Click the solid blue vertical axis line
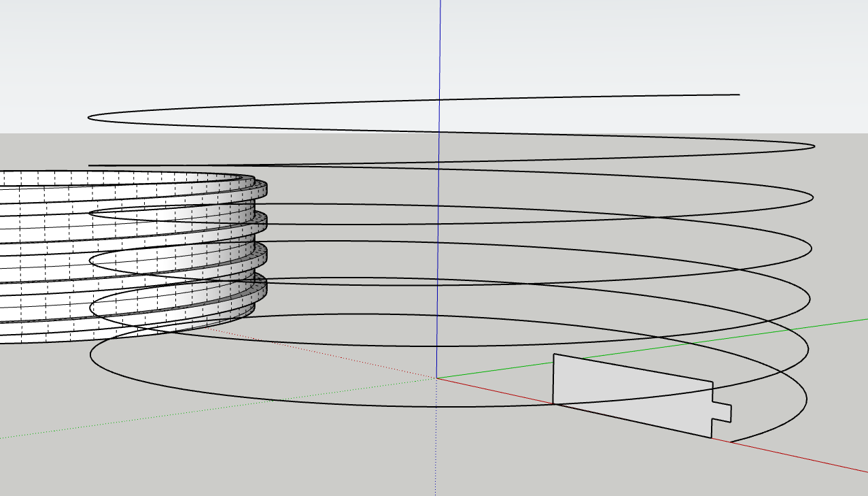Viewport: 868px width, 496px height. pyautogui.click(x=439, y=188)
